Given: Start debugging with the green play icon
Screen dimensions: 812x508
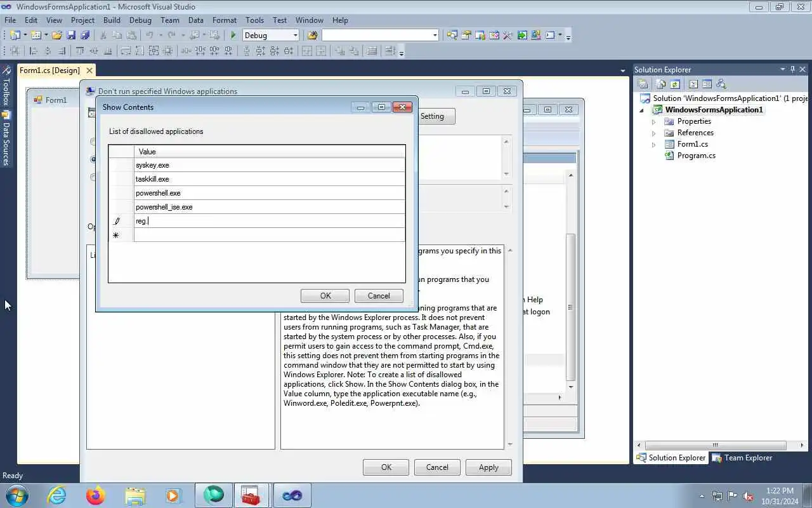Looking at the screenshot, I should pos(233,36).
